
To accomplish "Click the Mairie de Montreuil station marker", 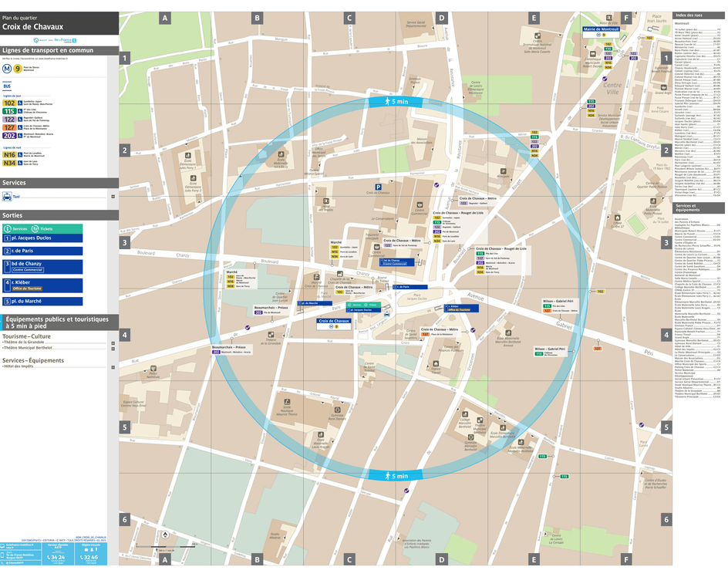I will click(x=600, y=31).
